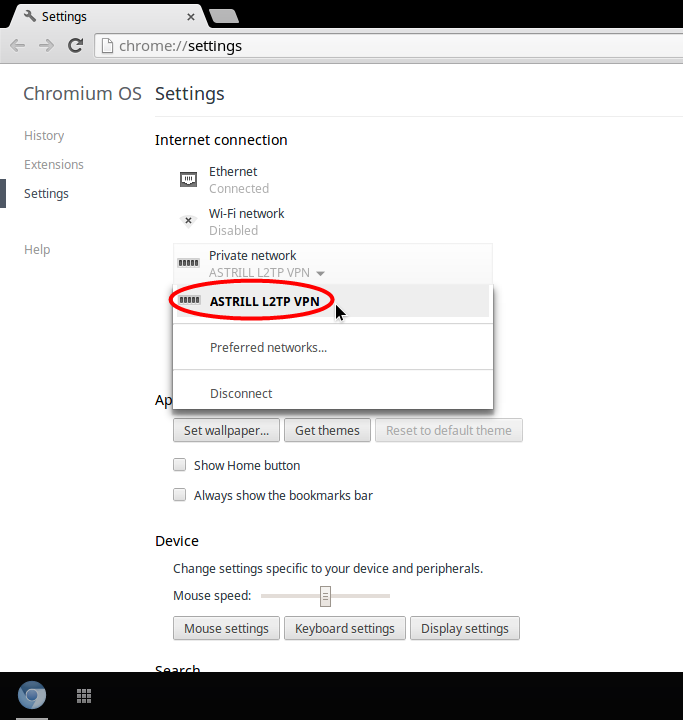Expand the Wi-Fi network options
683x720 pixels.
click(246, 222)
